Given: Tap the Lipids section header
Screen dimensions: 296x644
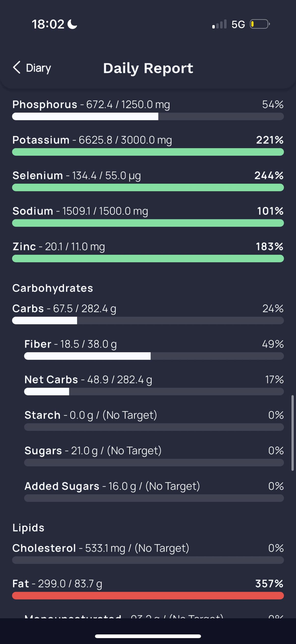Looking at the screenshot, I should 28,528.
